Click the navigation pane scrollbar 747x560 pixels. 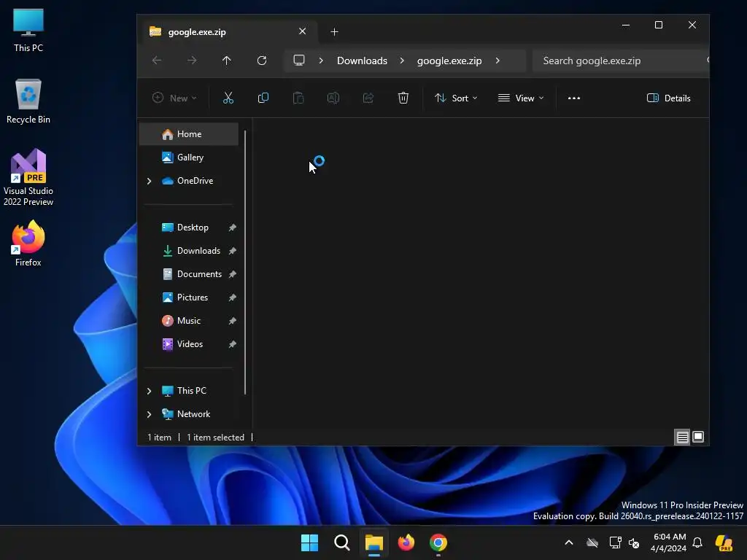pyautogui.click(x=245, y=262)
